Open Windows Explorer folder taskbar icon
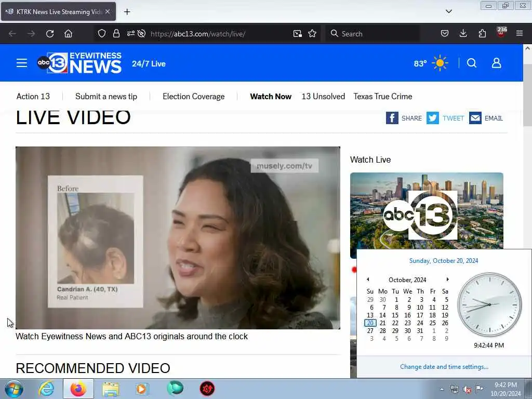The height and width of the screenshot is (399, 532). (x=111, y=389)
